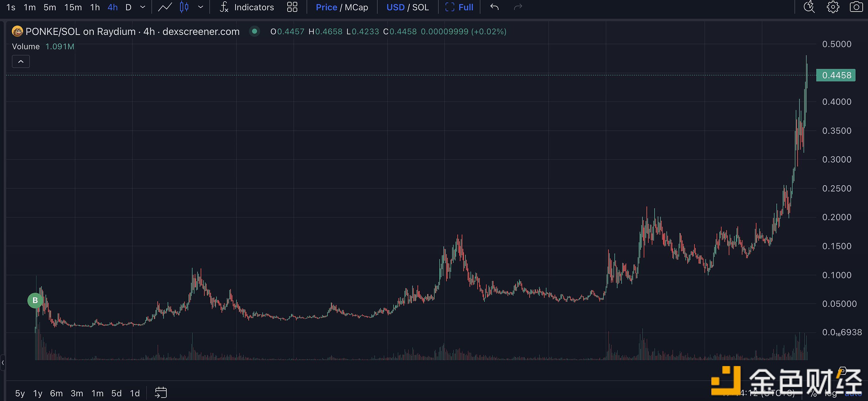Open the go-to-date calendar icon
This screenshot has height=401, width=868.
161,392
